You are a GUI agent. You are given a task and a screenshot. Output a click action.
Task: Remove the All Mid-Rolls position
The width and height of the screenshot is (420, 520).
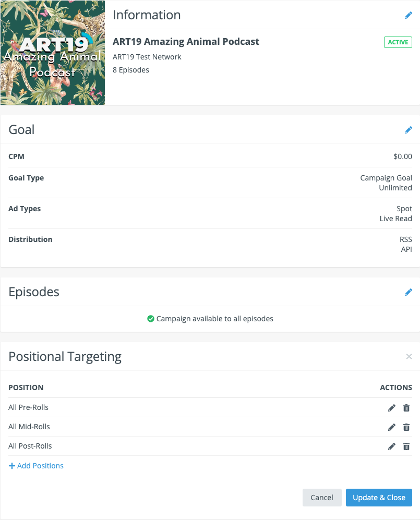click(x=406, y=427)
